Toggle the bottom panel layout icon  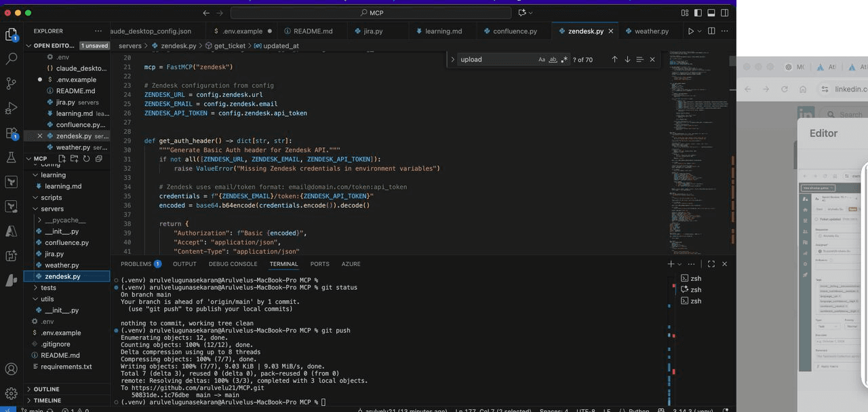711,13
